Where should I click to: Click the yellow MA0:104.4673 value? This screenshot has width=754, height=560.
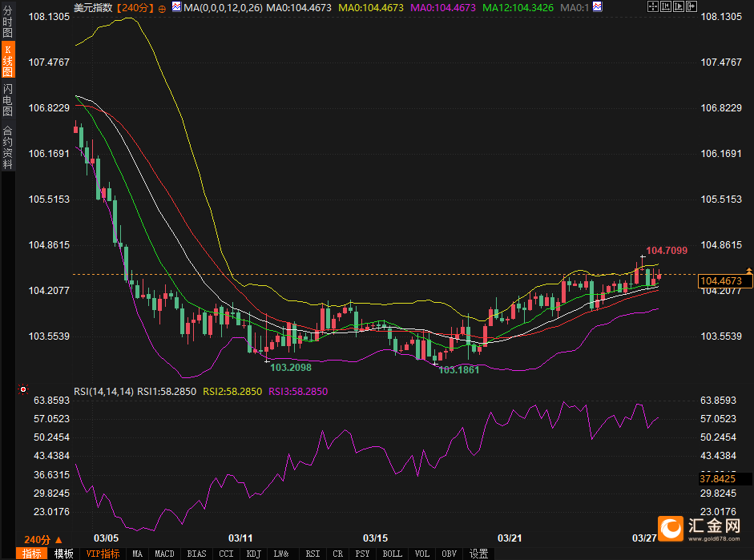pos(371,8)
